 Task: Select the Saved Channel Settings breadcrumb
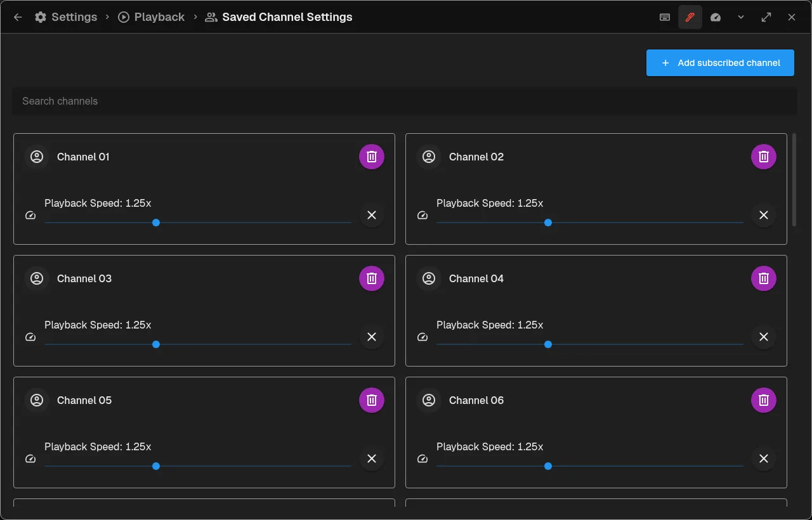click(278, 17)
